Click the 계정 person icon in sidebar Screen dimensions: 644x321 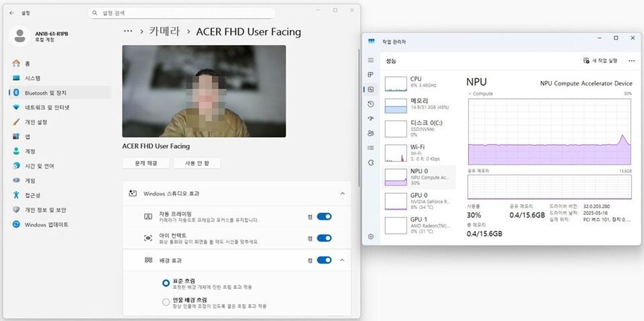pos(16,151)
